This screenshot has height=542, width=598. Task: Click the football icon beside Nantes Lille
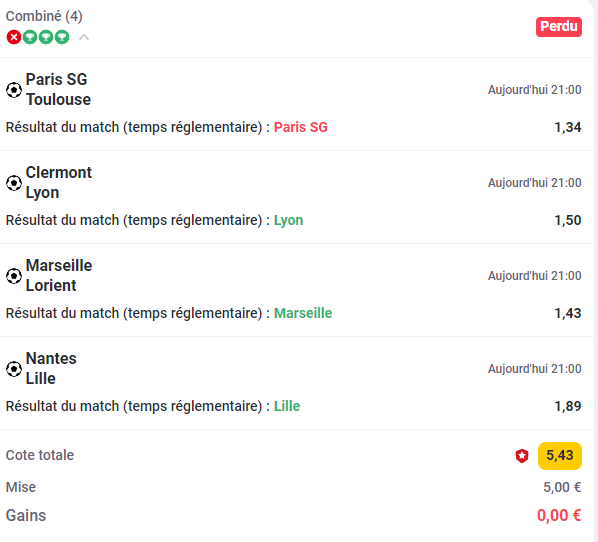click(x=14, y=369)
